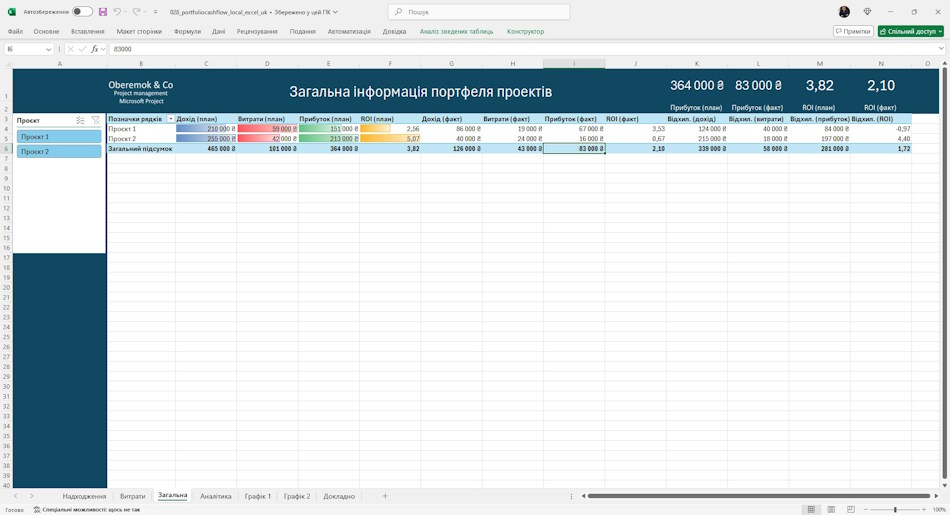The width and height of the screenshot is (950, 515).
Task: Click the confirm entry checkmark icon
Action: click(82, 49)
